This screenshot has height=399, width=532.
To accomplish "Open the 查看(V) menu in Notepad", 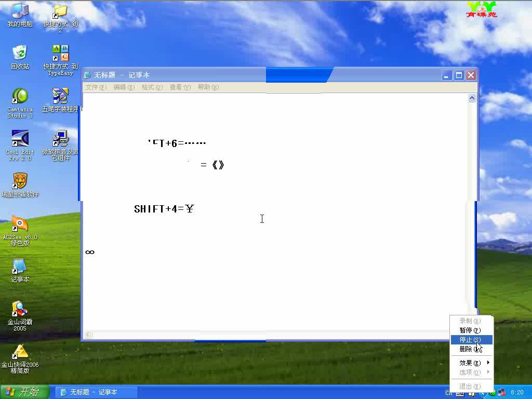I will tap(180, 87).
